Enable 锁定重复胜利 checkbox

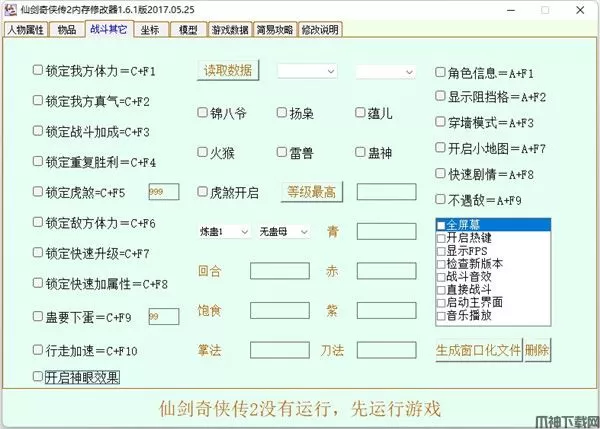click(38, 161)
